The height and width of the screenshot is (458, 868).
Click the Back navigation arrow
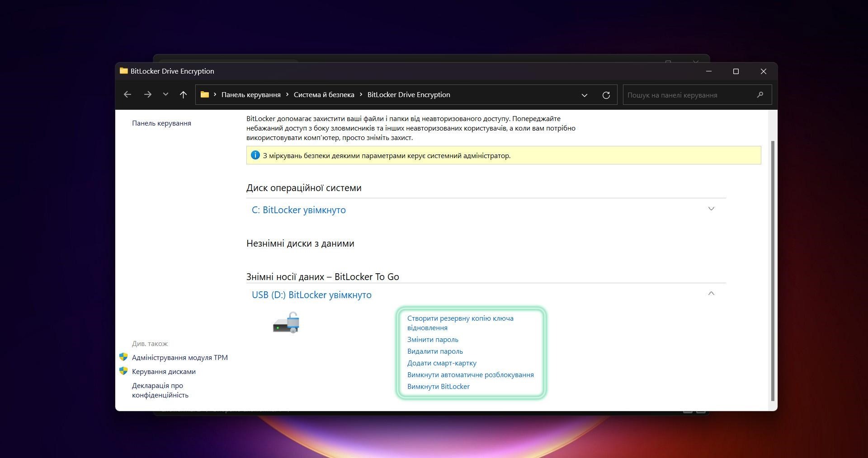127,95
